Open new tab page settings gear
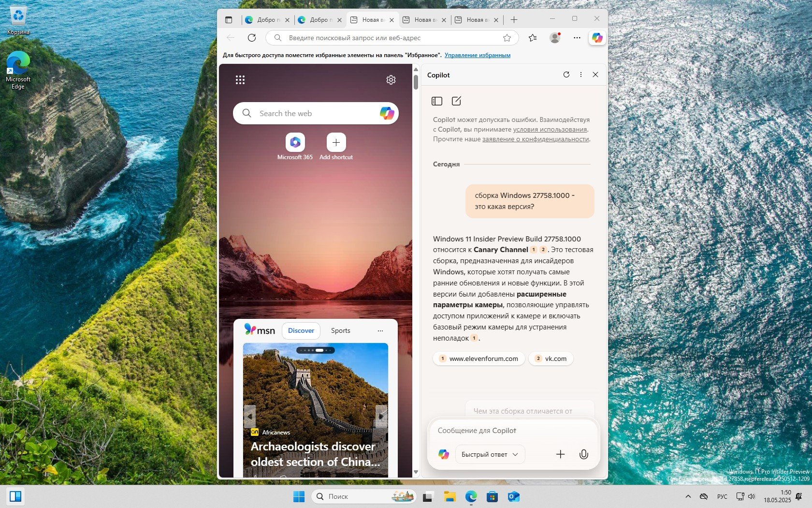This screenshot has height=508, width=812. (391, 80)
